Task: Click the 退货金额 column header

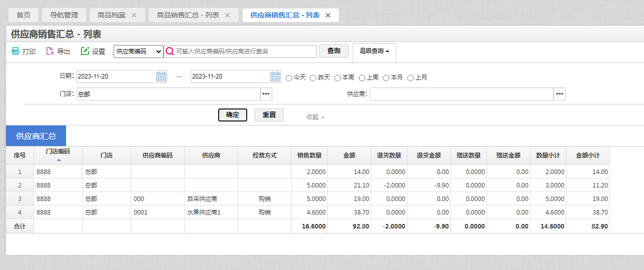Action: click(x=429, y=155)
